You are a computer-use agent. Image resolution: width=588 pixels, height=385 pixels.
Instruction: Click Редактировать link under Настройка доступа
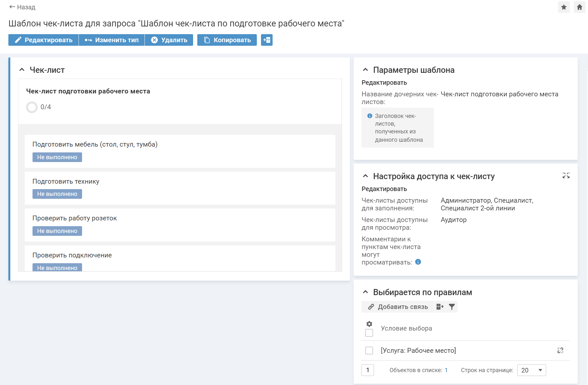click(384, 189)
